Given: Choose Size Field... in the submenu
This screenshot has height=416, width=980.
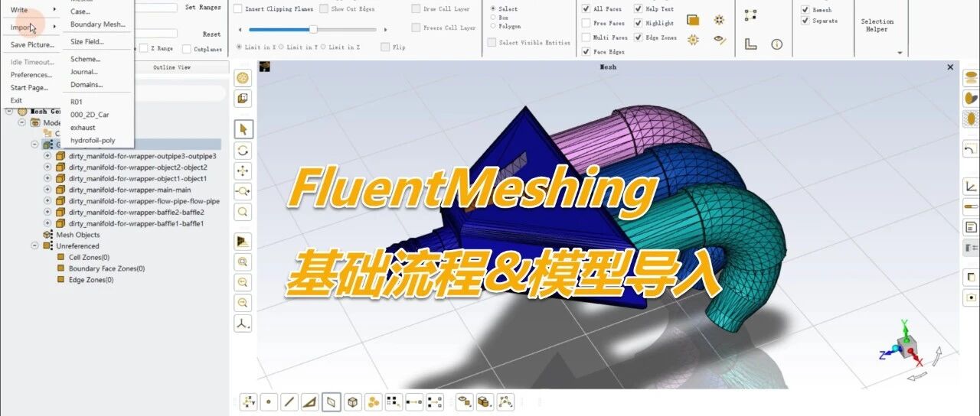Looking at the screenshot, I should click(87, 41).
